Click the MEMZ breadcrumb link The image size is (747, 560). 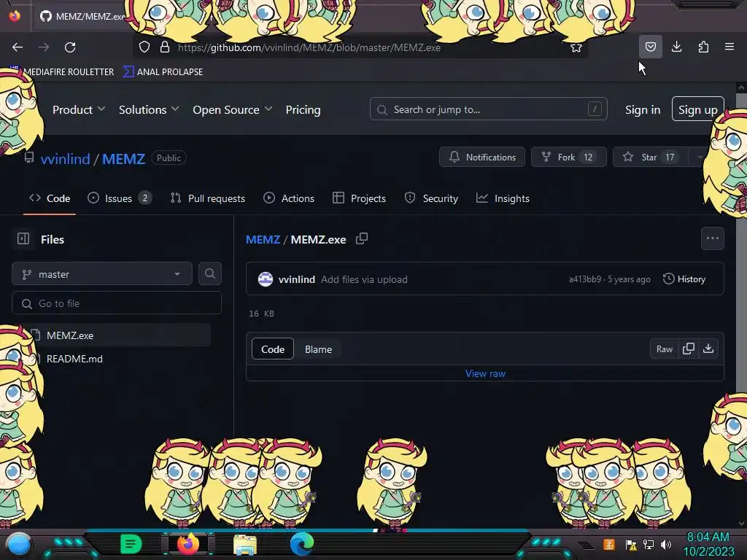tap(263, 239)
